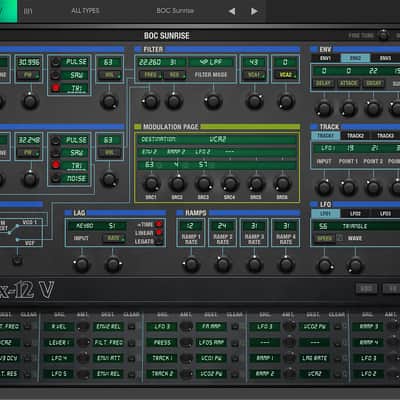Click the small switch beside LFO SPEED button
Viewport: 400px width, 400px height.
click(x=339, y=238)
